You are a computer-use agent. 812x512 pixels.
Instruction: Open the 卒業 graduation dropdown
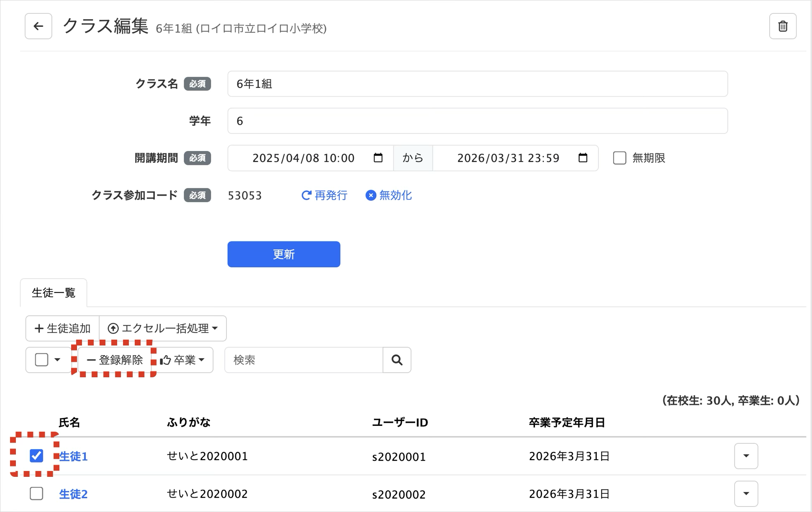182,360
